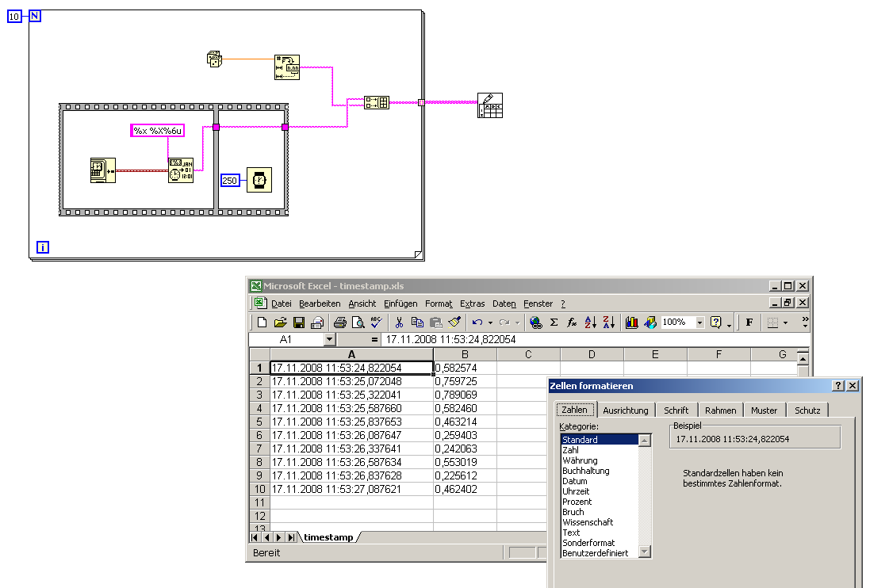Click the New workbook icon in Excel
The height and width of the screenshot is (588, 889).
(x=262, y=323)
